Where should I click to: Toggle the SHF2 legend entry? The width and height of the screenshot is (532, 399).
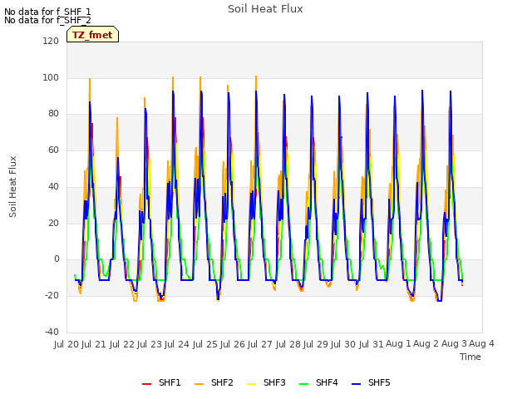click(214, 382)
